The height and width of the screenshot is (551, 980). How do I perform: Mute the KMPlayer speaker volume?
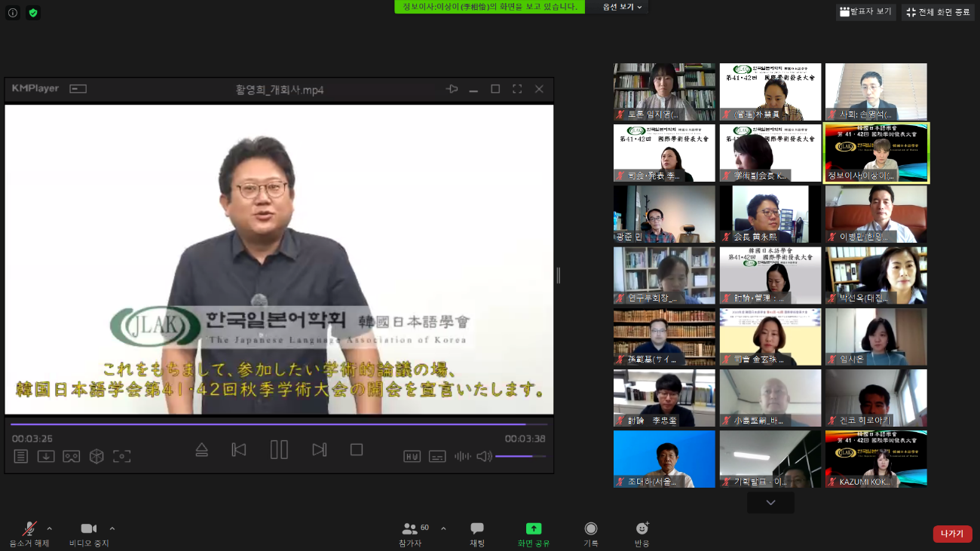[484, 456]
